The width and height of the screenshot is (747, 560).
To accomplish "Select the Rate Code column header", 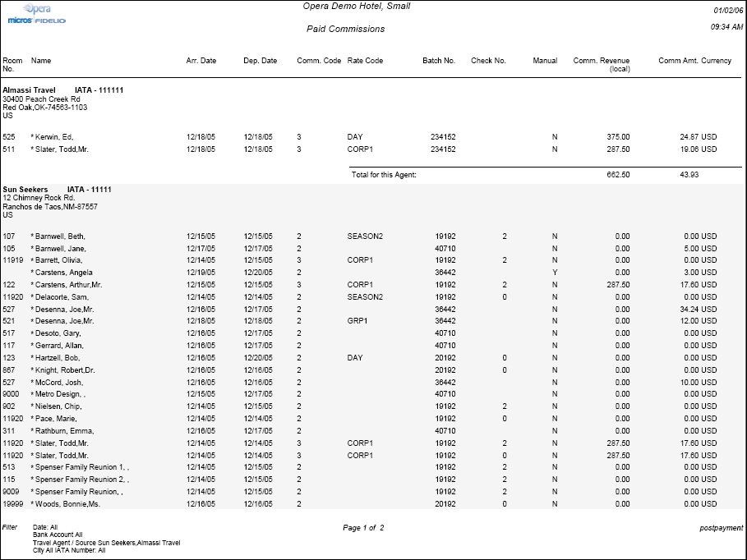I will pyautogui.click(x=365, y=61).
